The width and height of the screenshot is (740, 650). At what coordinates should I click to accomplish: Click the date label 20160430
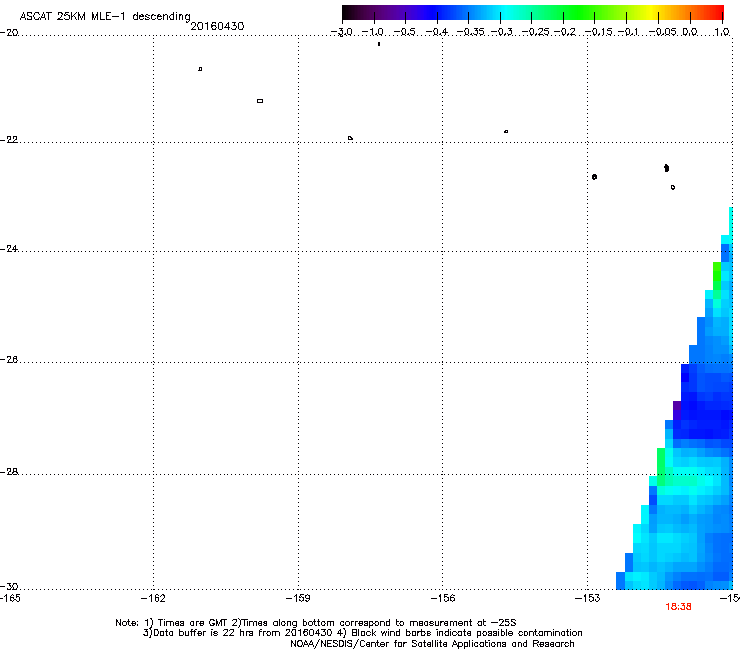point(217,26)
